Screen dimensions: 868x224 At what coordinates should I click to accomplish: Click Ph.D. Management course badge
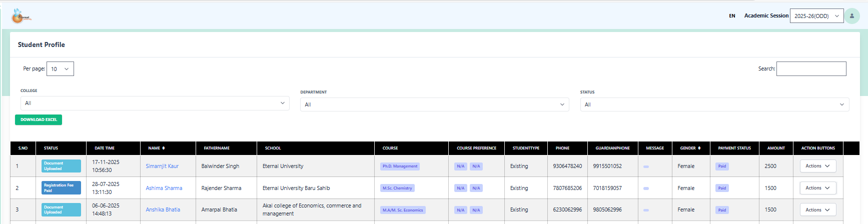point(400,166)
